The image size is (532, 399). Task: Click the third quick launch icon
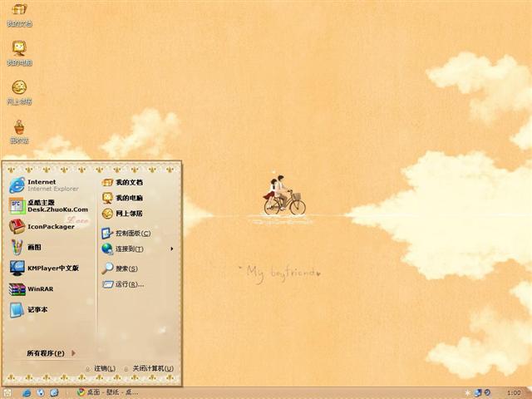point(54,393)
